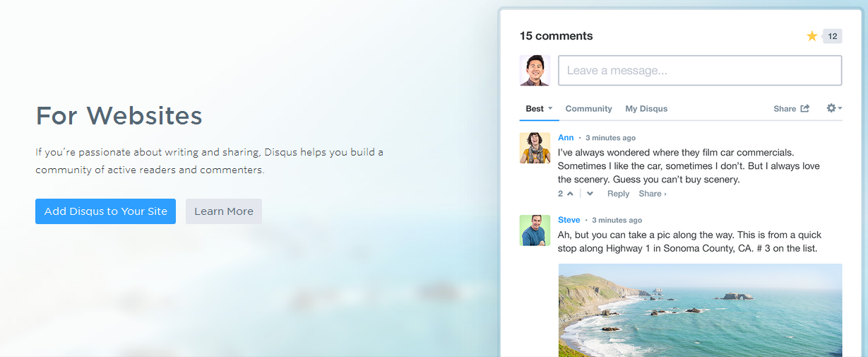Viewport: 868px width, 357px height.
Task: Click Ann's 3 minutes ago timestamp
Action: (x=610, y=138)
